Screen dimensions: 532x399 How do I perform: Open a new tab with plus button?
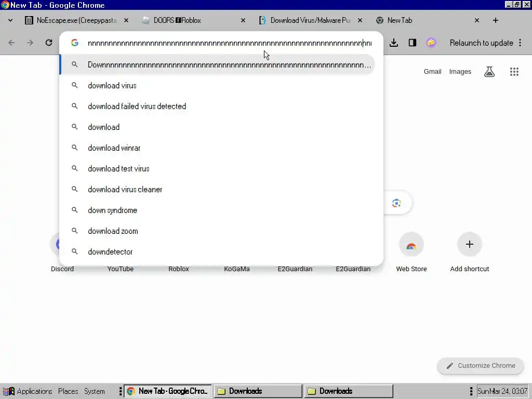pos(495,20)
